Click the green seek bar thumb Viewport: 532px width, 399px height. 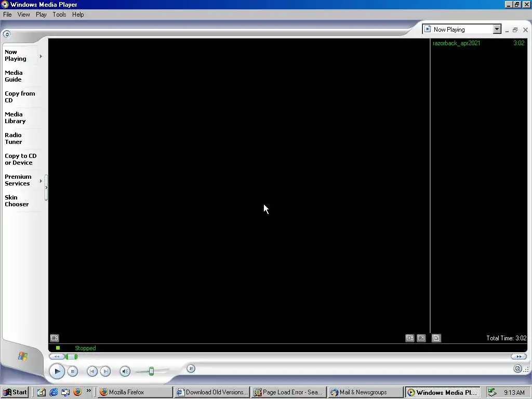pyautogui.click(x=71, y=356)
